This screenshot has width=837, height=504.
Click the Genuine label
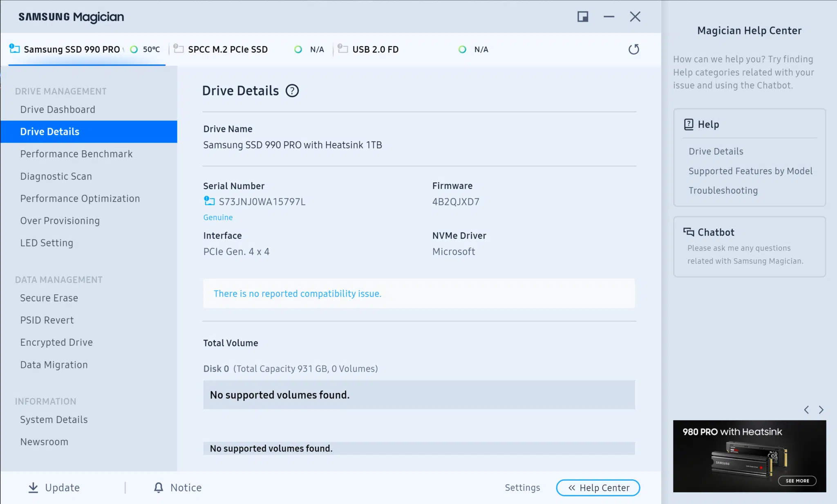[x=218, y=217]
